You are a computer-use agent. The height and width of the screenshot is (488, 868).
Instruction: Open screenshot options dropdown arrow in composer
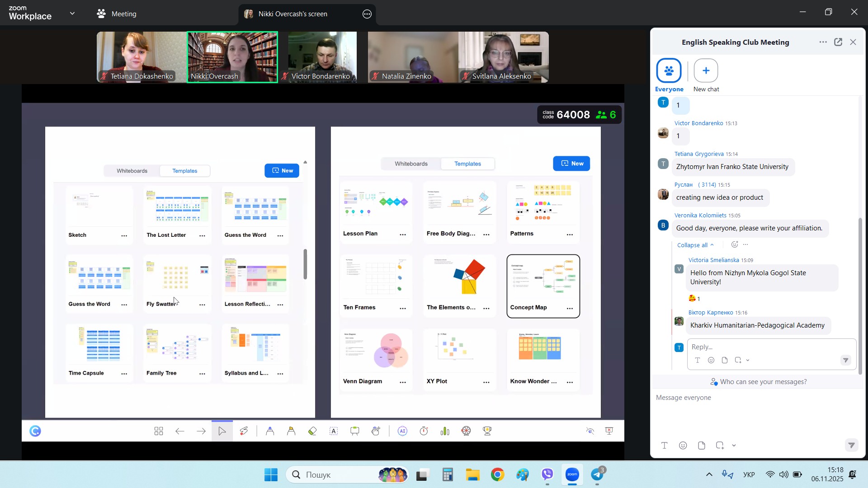coord(734,446)
